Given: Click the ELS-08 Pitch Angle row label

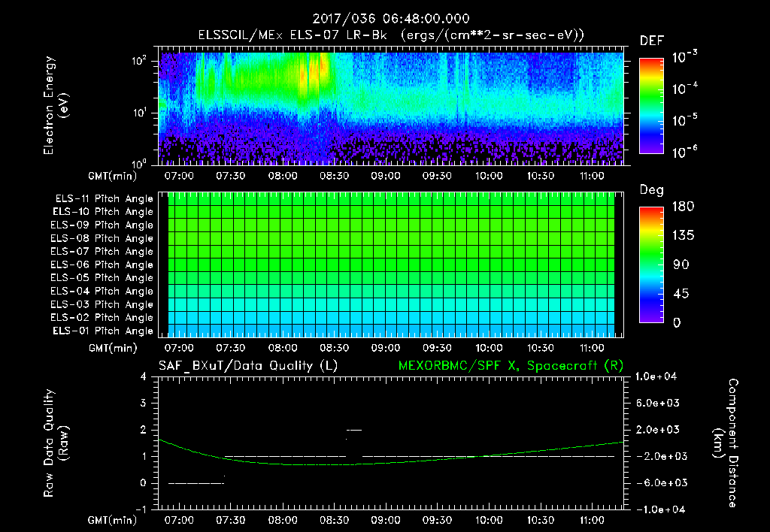Looking at the screenshot, I should pos(102,238).
